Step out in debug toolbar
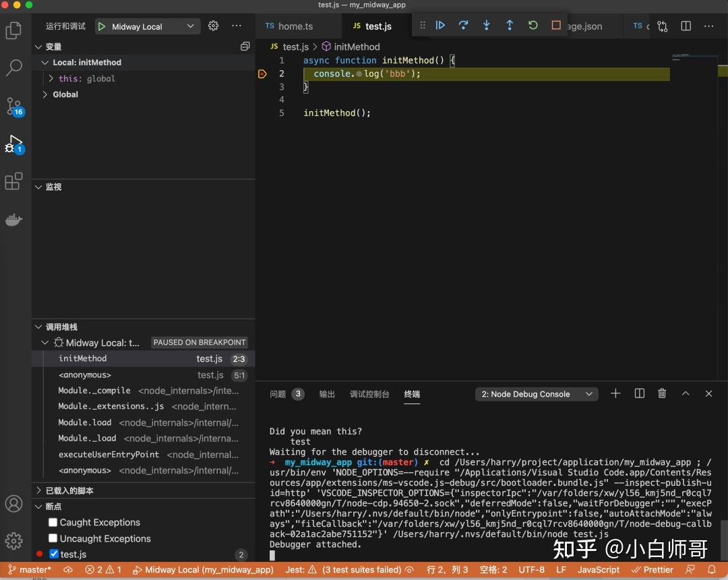728x580 pixels. [510, 25]
